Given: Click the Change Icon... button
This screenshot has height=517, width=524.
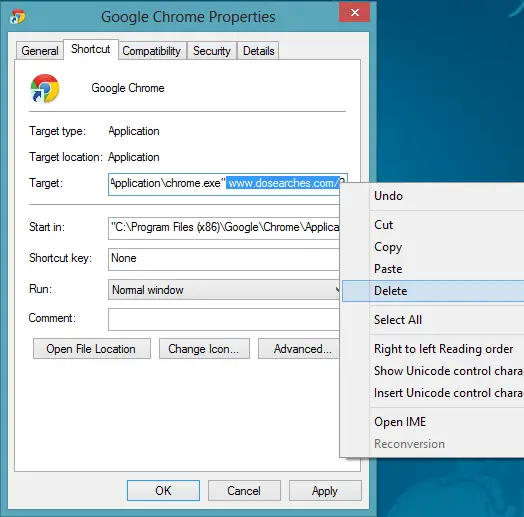Looking at the screenshot, I should click(x=204, y=349).
